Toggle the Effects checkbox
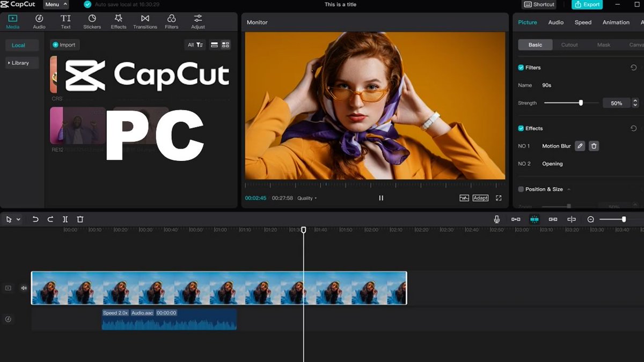Screen dimensions: 644x362 point(521,128)
